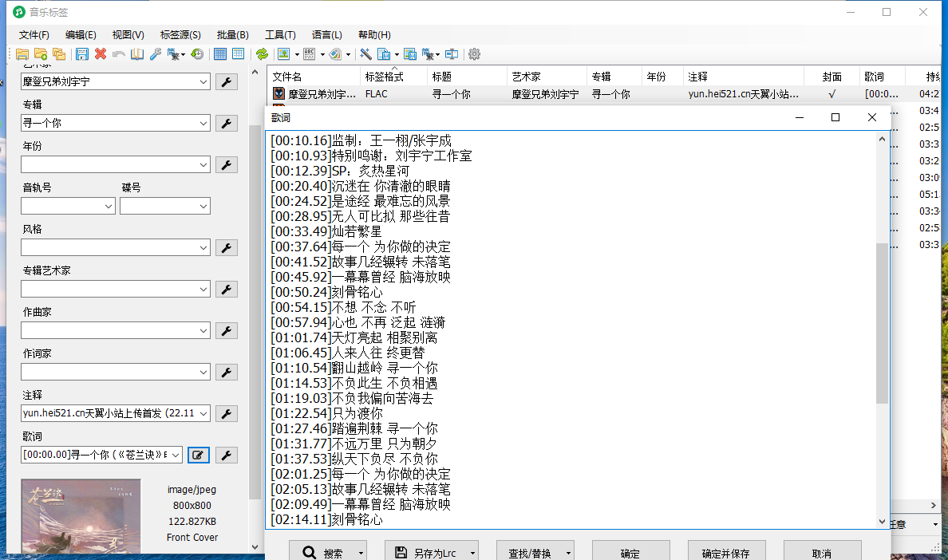Open the lyrics edit pencil button
948x560 pixels.
click(x=198, y=455)
